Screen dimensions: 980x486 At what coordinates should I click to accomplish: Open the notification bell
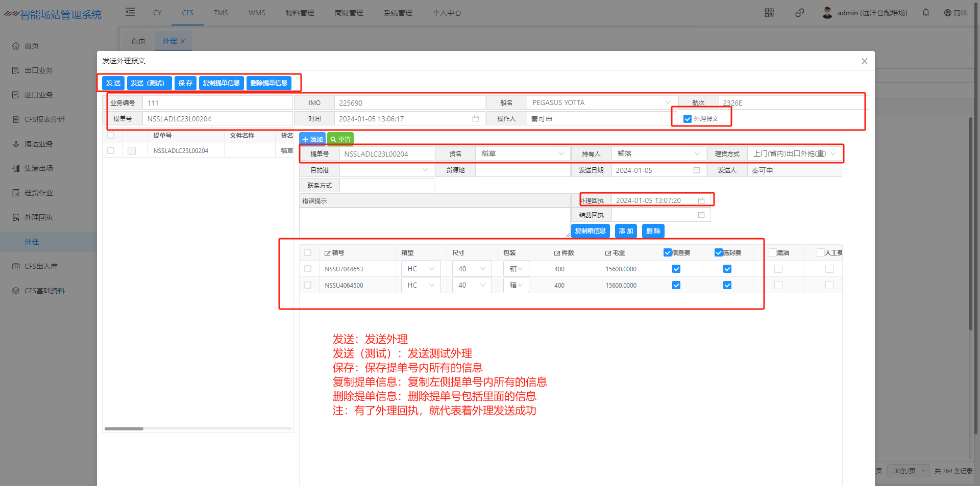tap(925, 13)
